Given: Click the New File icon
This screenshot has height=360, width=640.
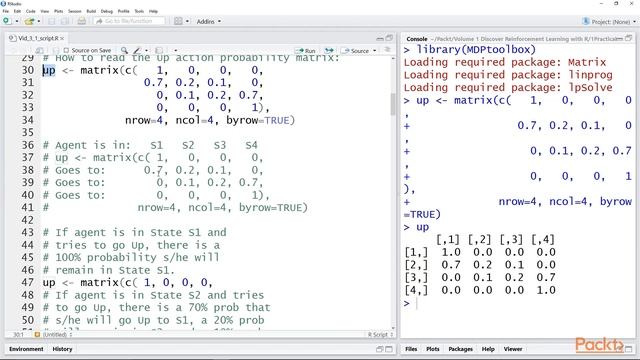Looking at the screenshot, I should [x=7, y=21].
